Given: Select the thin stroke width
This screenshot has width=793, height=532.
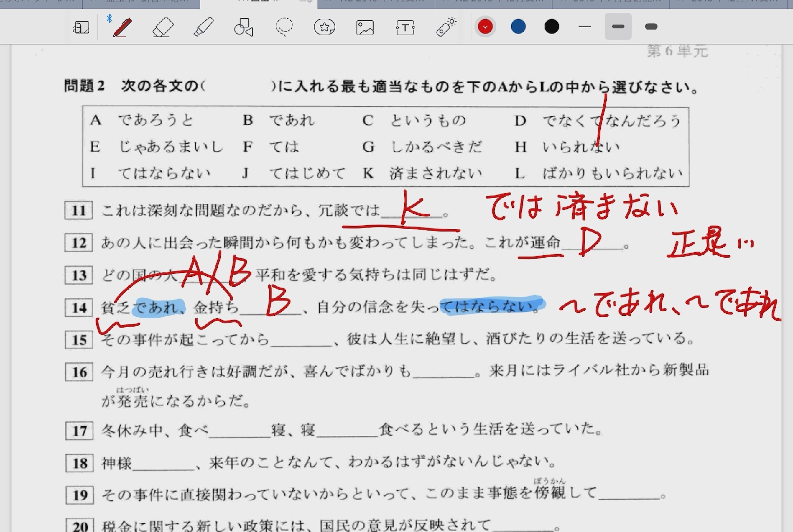Looking at the screenshot, I should tap(585, 27).
